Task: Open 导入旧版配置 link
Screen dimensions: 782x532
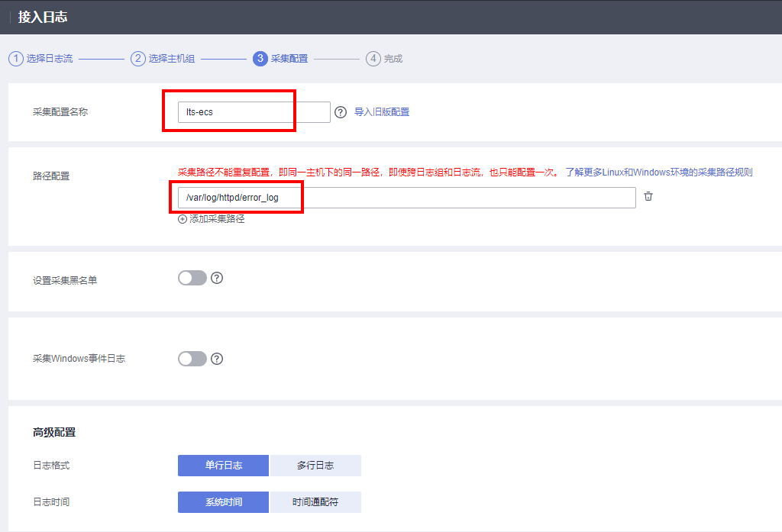Action: point(381,112)
